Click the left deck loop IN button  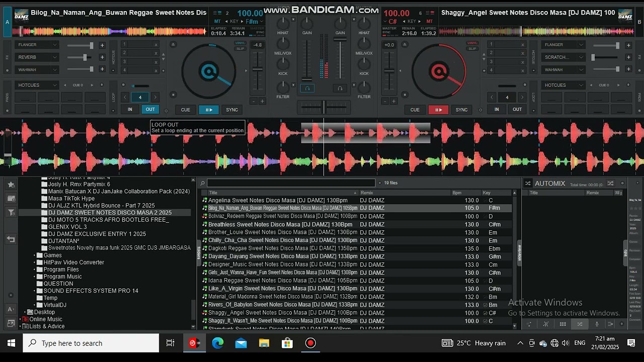click(x=130, y=110)
